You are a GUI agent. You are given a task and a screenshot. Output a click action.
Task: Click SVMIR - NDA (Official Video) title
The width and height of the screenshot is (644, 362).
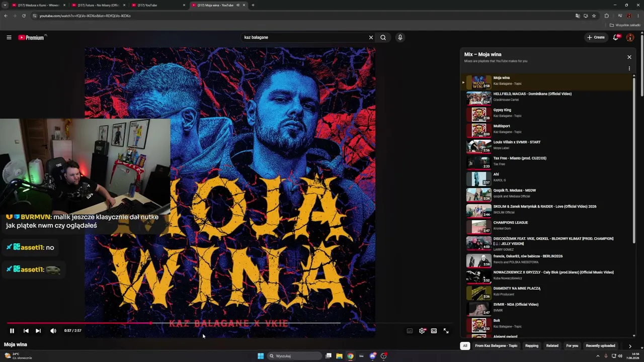[x=516, y=305]
